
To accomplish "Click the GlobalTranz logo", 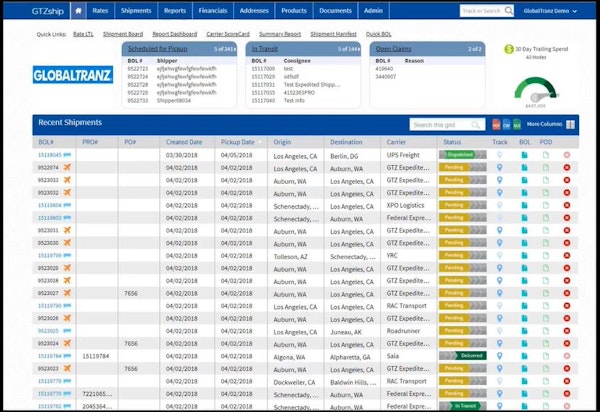I will pos(73,75).
